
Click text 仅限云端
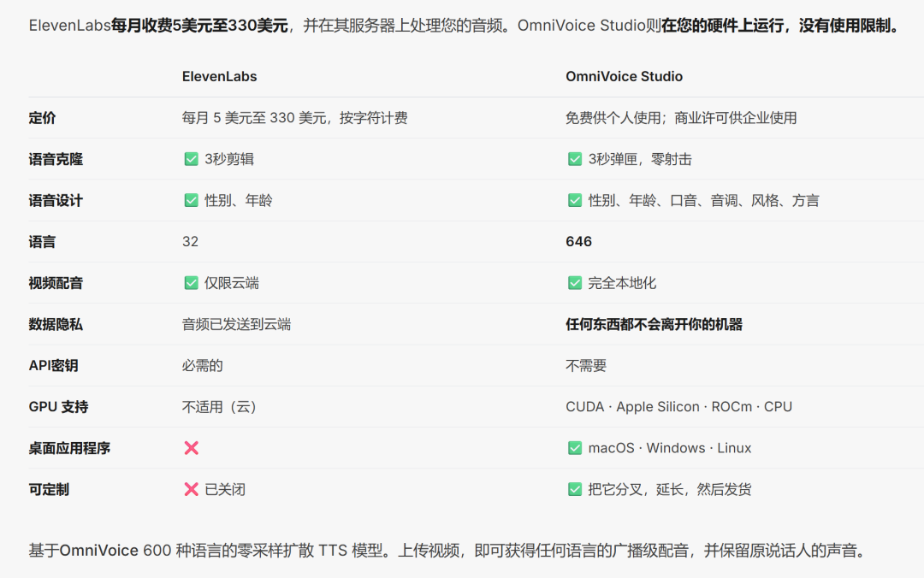(232, 283)
